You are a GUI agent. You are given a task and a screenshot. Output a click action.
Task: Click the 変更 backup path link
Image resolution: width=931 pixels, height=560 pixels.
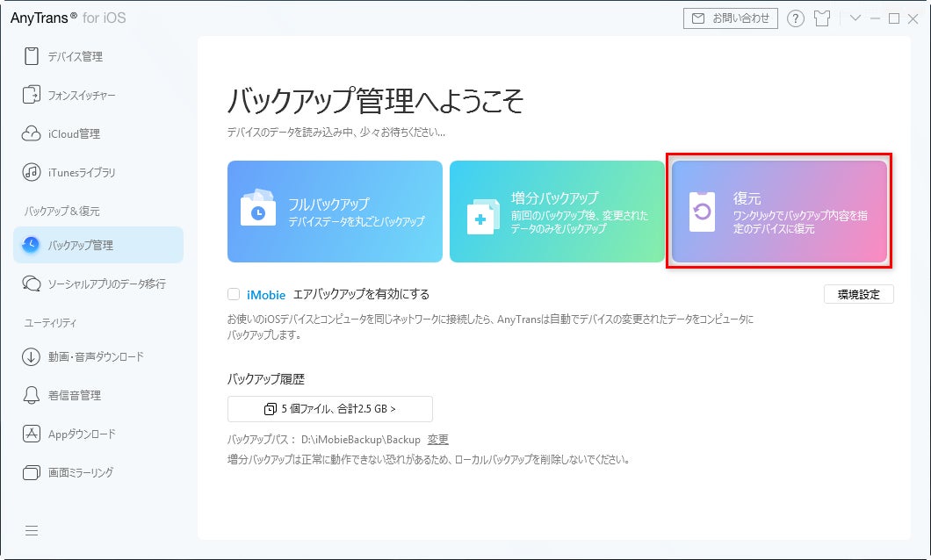pyautogui.click(x=438, y=440)
